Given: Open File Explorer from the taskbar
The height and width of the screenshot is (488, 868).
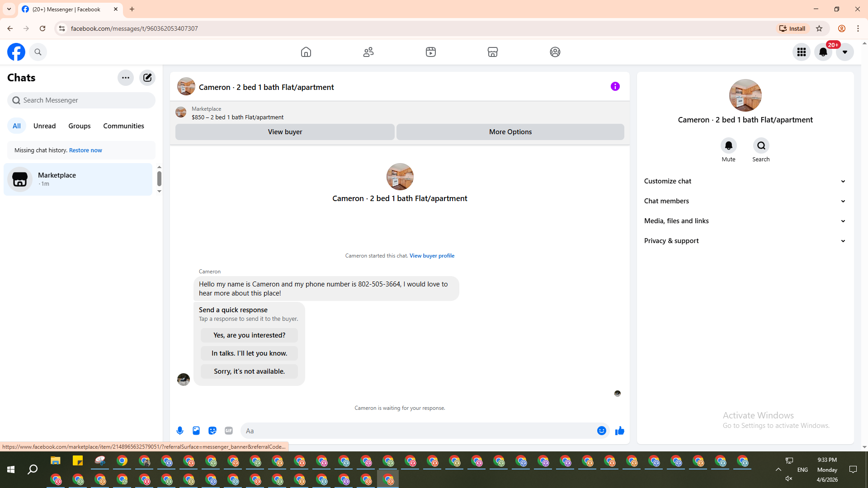Looking at the screenshot, I should click(x=56, y=461).
